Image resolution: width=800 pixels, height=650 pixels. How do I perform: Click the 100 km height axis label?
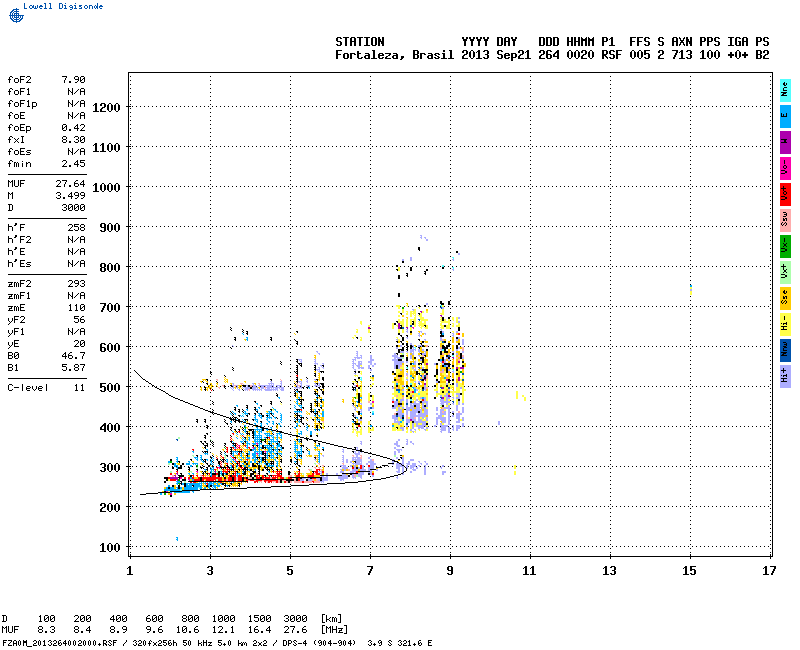(x=110, y=548)
